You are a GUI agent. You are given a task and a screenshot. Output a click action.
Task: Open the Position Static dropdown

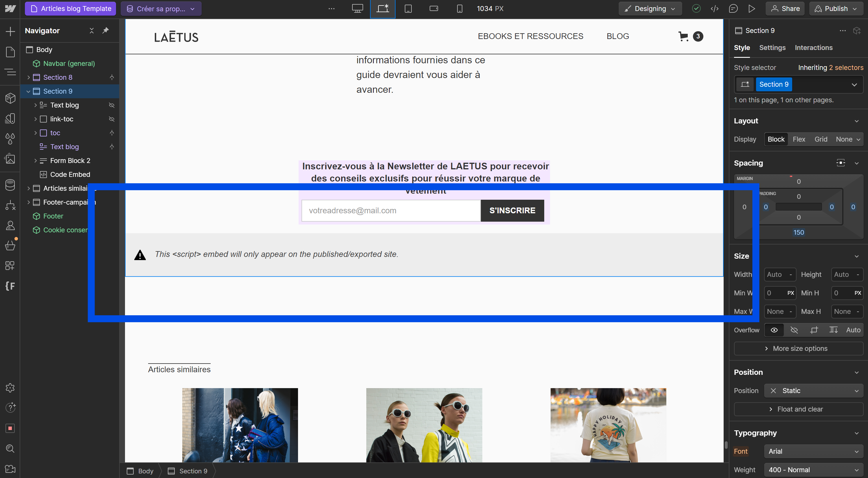point(813,390)
